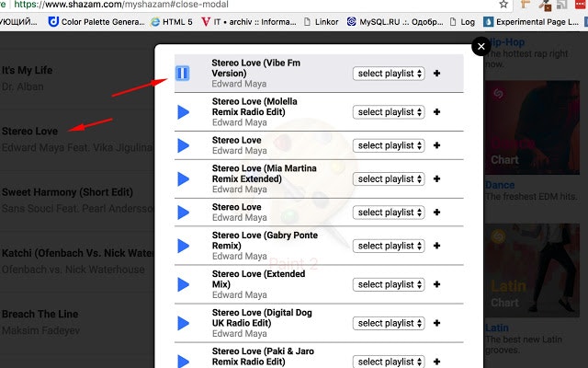Click Maksim Fadeyev artist name
The image size is (588, 368).
(x=40, y=330)
